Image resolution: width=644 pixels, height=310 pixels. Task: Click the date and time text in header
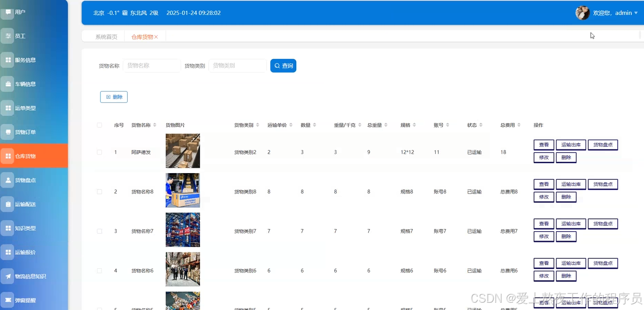click(193, 13)
